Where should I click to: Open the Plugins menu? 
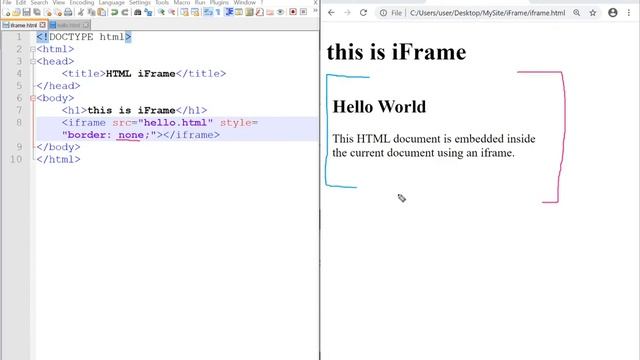tap(219, 2)
